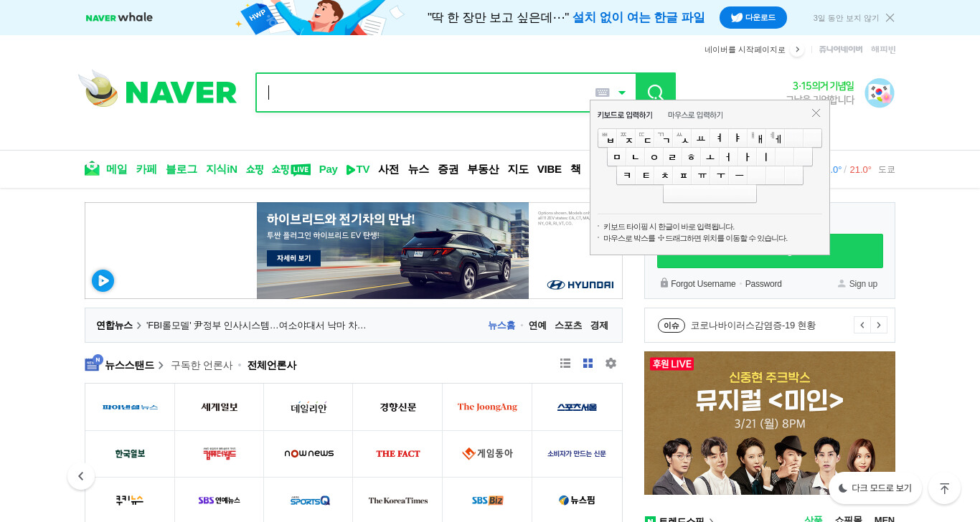Click Password recovery link
This screenshot has height=522, width=980.
tap(763, 284)
